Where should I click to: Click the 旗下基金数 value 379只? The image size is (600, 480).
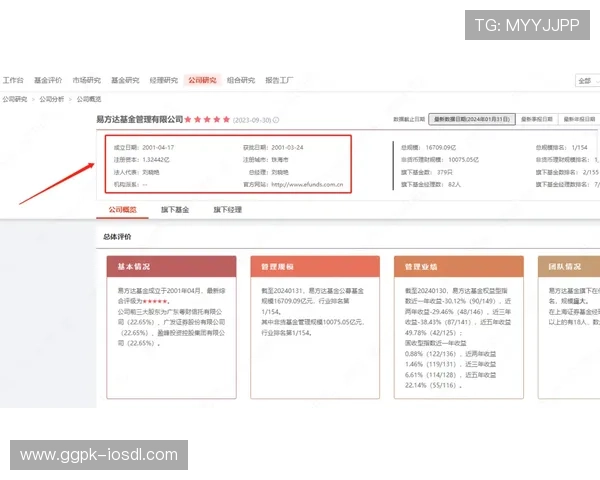(445, 172)
